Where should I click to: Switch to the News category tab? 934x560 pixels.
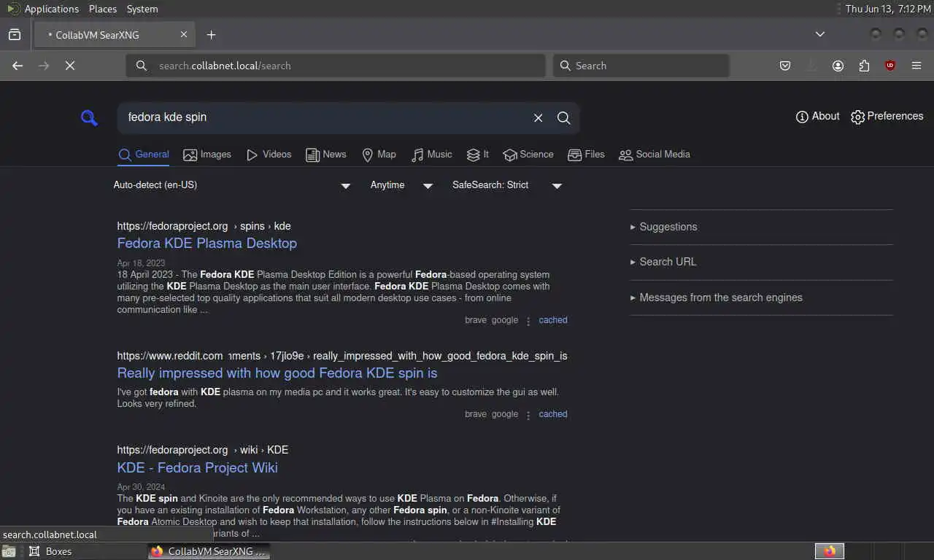pyautogui.click(x=325, y=155)
